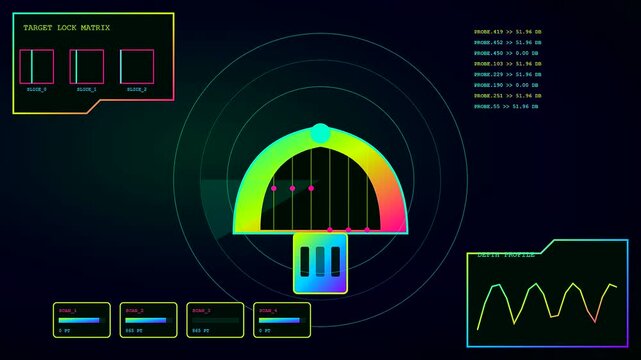This screenshot has height=360, width=641.
Task: Click the DEPTH PROFILE panel title
Action: click(x=506, y=255)
